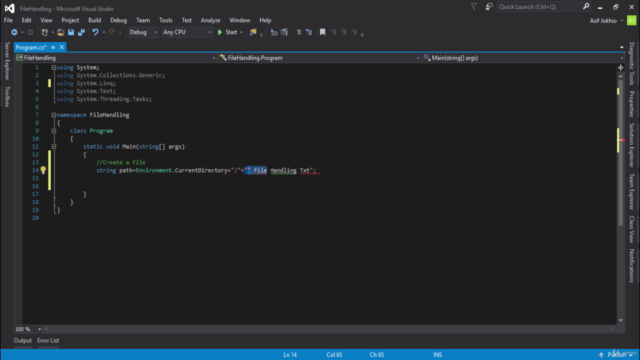Open the Server Explorer side tab
The image size is (640, 360).
click(x=7, y=61)
